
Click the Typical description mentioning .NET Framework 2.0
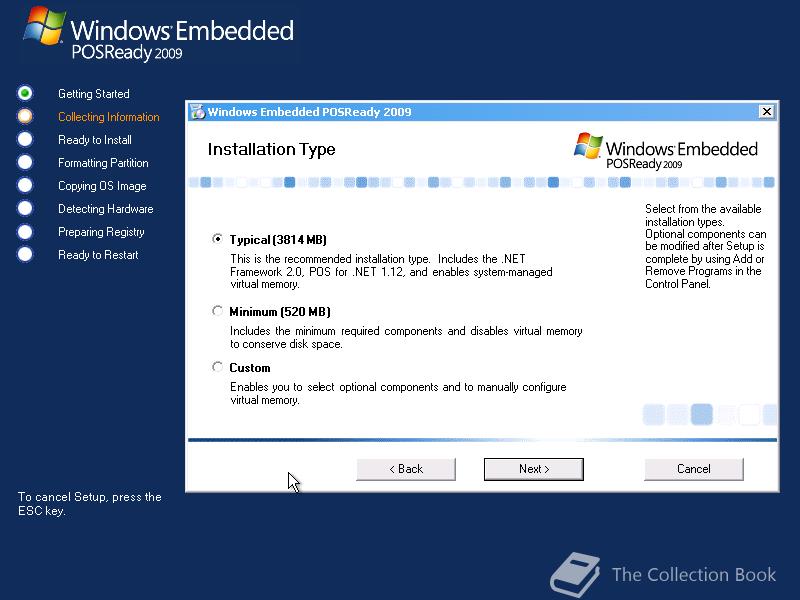pyautogui.click(x=391, y=271)
